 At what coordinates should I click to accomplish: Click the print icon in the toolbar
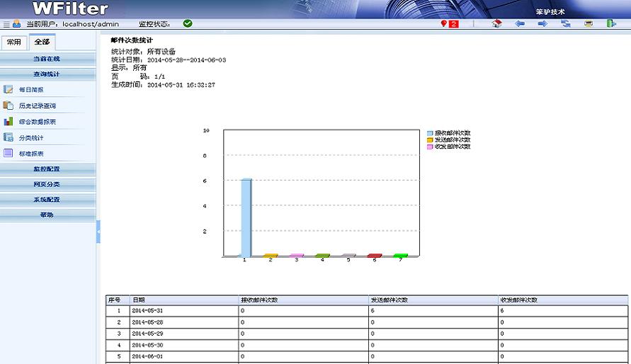pos(589,23)
